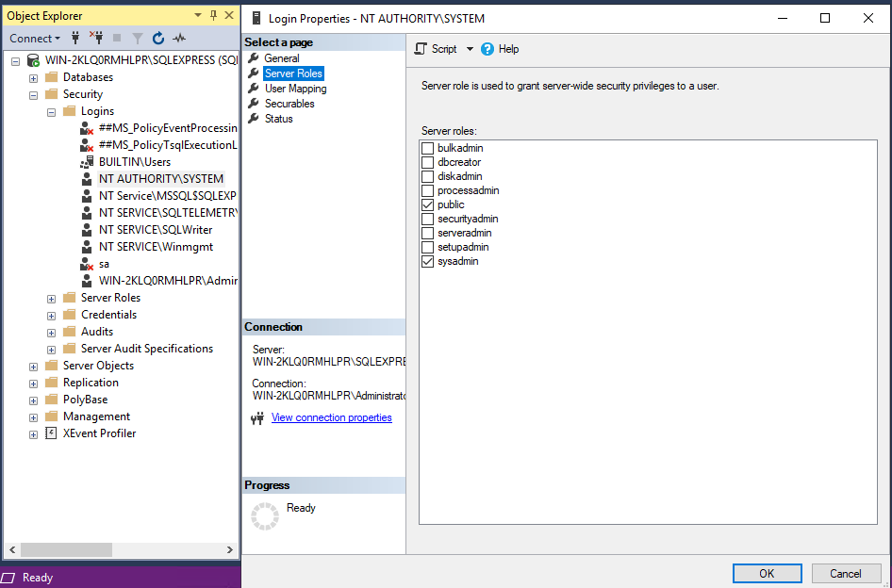Expand the Server Roles folder node

coord(52,298)
